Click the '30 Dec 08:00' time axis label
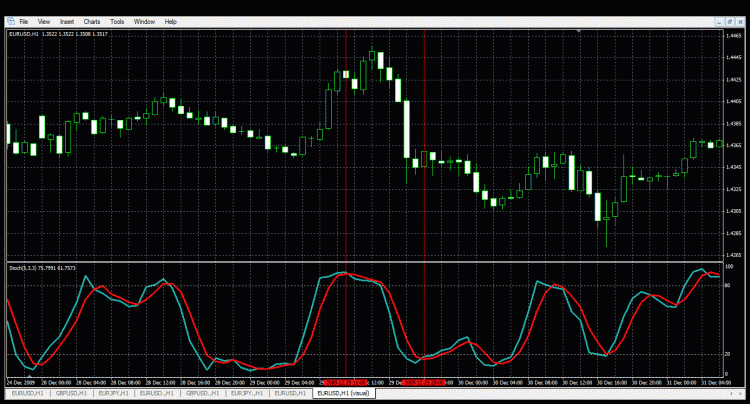Viewport: 750px width, 404px height. point(542,382)
